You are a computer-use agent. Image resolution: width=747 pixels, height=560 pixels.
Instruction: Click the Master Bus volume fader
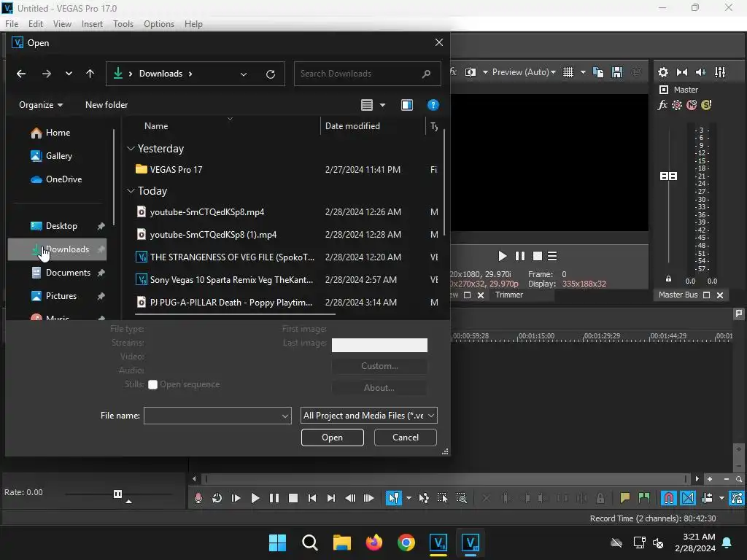tap(668, 176)
